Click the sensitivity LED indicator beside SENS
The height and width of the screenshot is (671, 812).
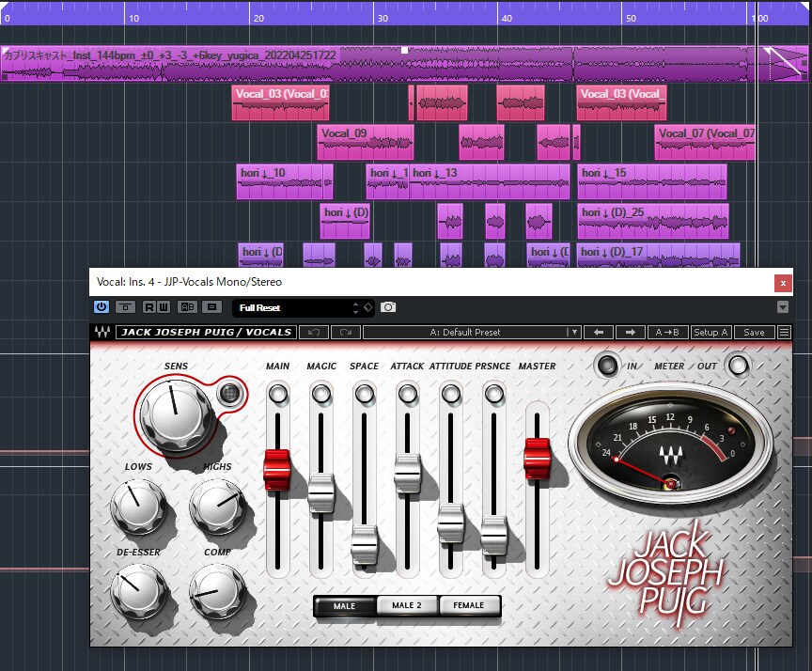[x=229, y=394]
